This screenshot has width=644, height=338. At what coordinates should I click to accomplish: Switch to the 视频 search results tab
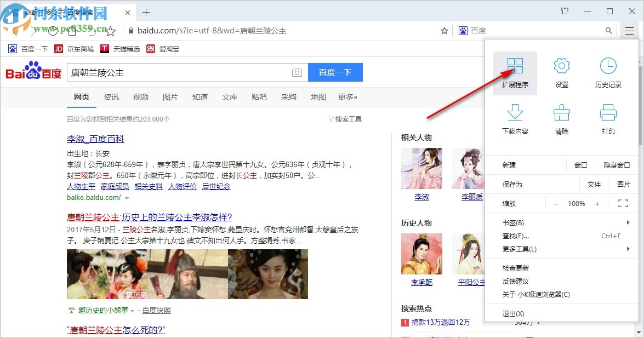(x=140, y=97)
